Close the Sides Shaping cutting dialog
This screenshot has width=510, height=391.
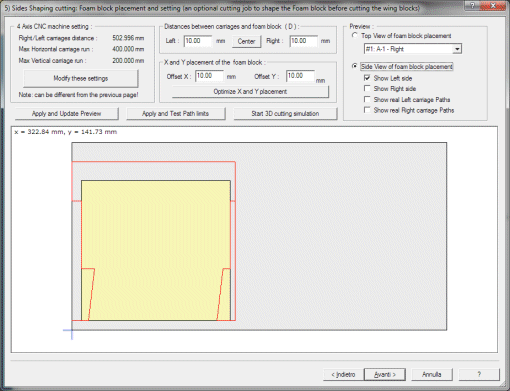(493, 5)
